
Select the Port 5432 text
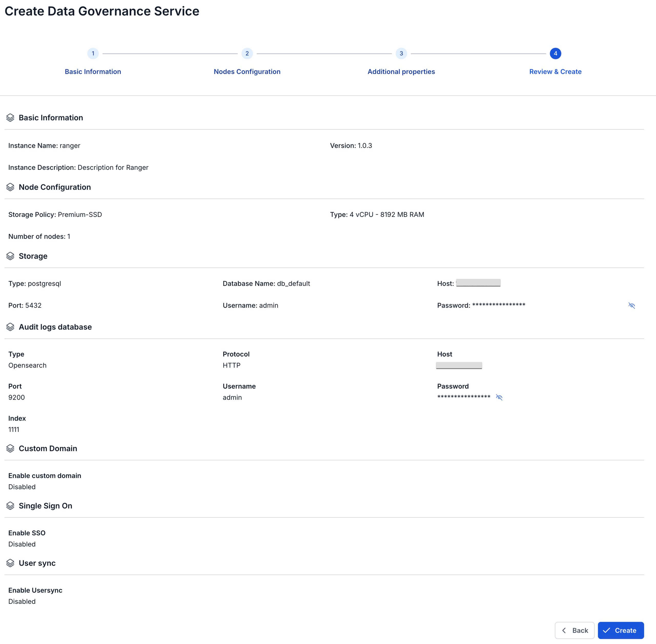click(x=25, y=305)
